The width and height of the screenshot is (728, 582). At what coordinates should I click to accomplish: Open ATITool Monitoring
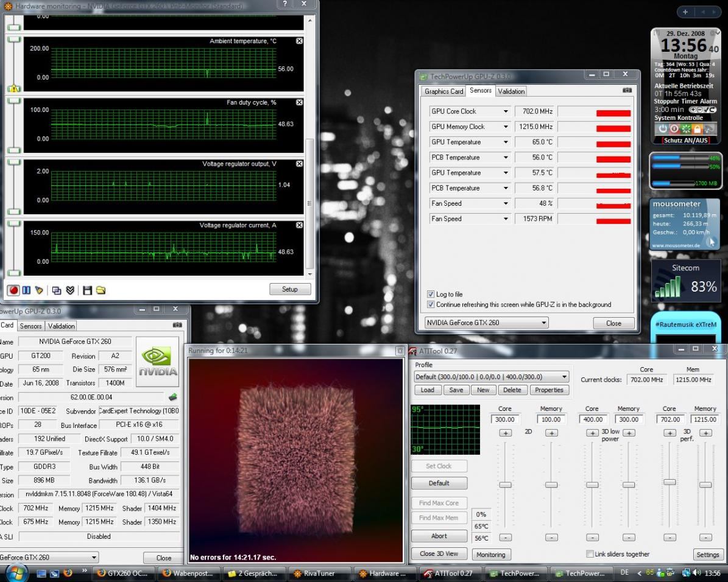[x=491, y=555]
